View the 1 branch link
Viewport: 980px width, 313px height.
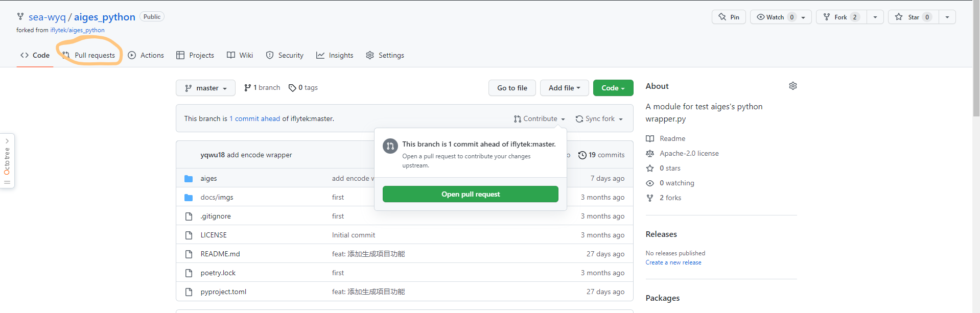click(262, 88)
